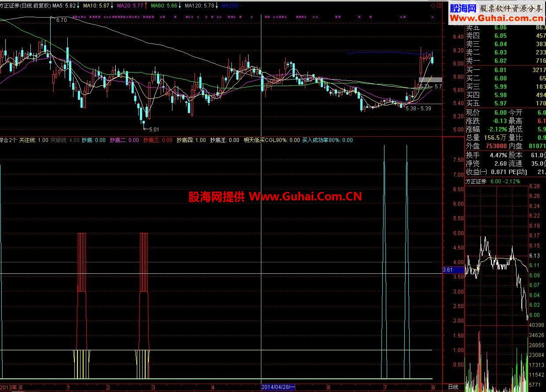Click the 抄底四: 1.00 indicator label

(191, 140)
